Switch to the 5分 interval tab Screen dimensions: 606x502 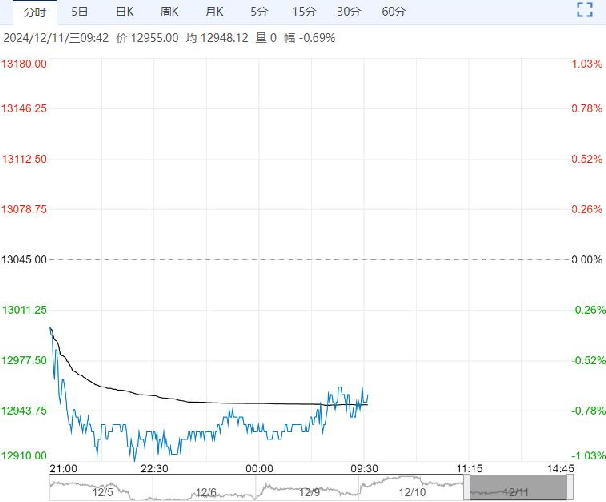(259, 13)
